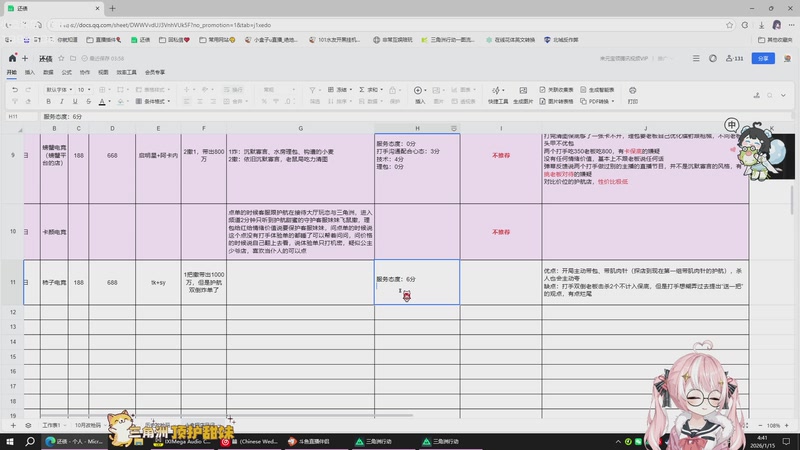This screenshot has width=800, height=450.
Task: Open the font size dropdown showing 10
Action: (x=84, y=90)
